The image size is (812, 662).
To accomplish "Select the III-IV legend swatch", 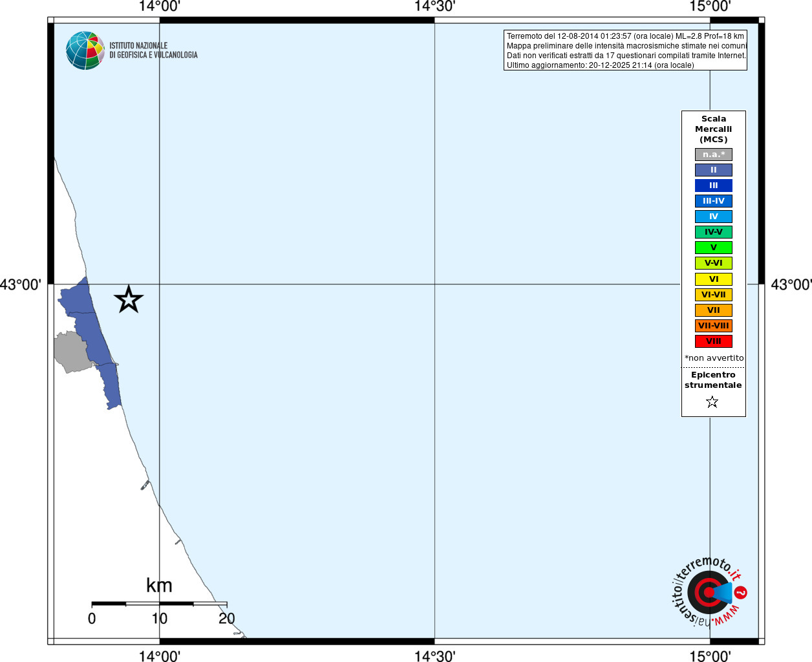I will [714, 201].
